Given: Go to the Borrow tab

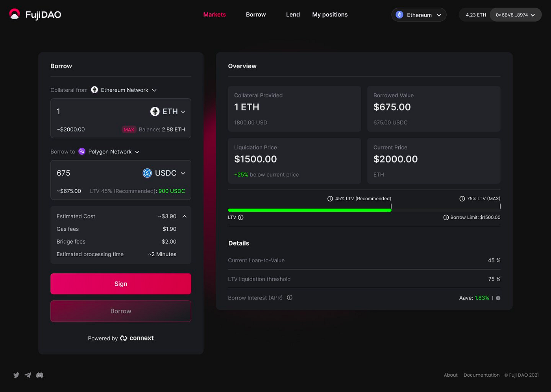Looking at the screenshot, I should click(256, 15).
